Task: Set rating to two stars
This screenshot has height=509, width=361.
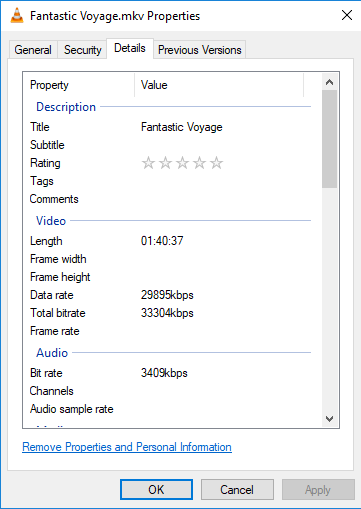Action: pos(165,163)
